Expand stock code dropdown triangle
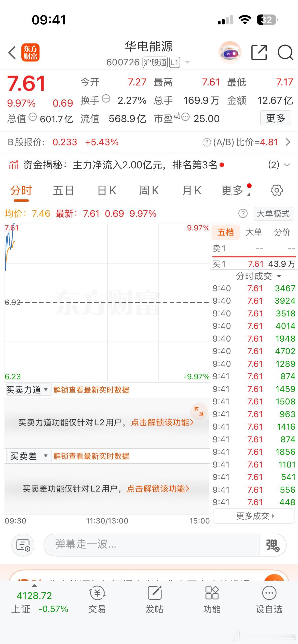Viewport: 298px width, 644px height. pos(187,62)
